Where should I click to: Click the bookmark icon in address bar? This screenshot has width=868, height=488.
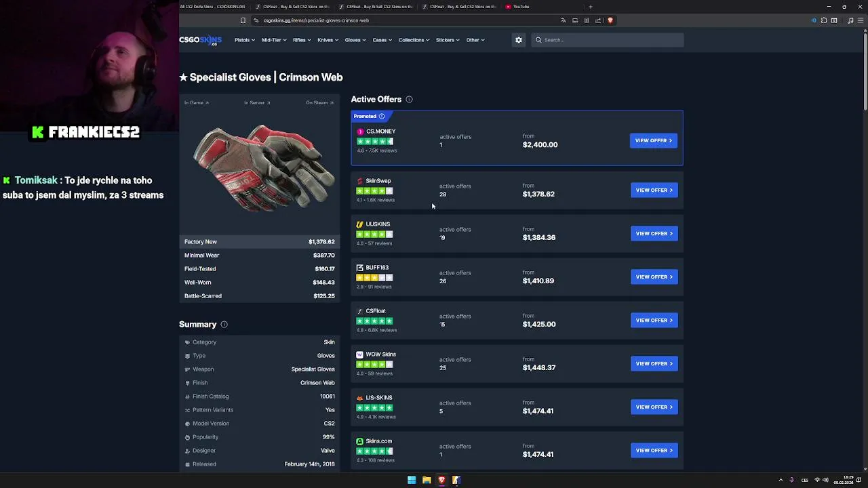(243, 20)
